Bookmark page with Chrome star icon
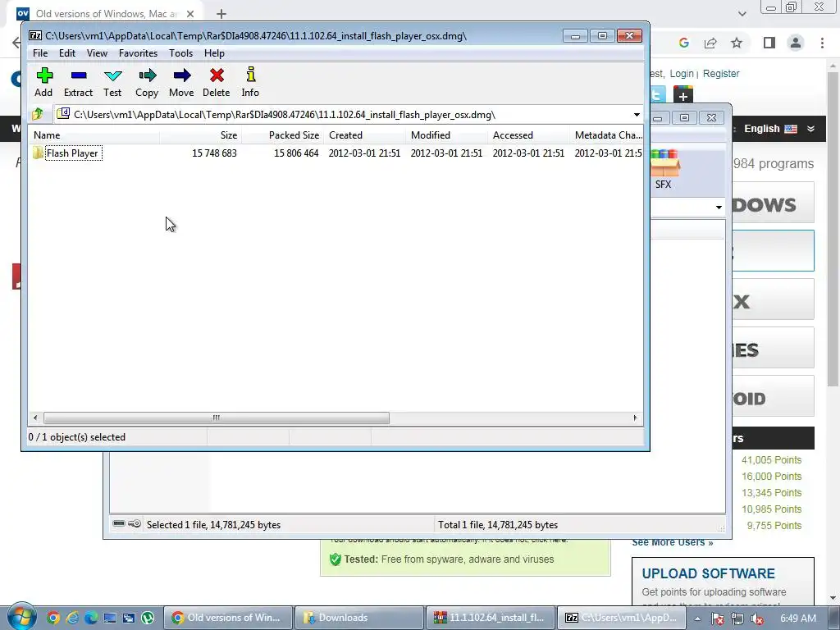Viewport: 840px width, 630px height. click(x=737, y=43)
